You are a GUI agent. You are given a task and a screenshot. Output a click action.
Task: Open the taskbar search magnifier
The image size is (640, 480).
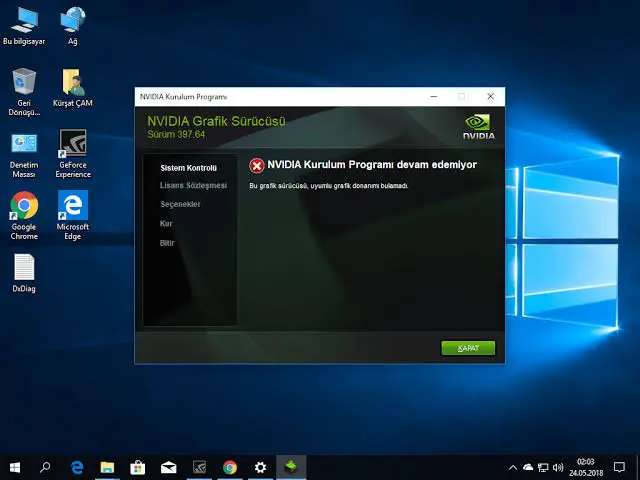(x=45, y=467)
